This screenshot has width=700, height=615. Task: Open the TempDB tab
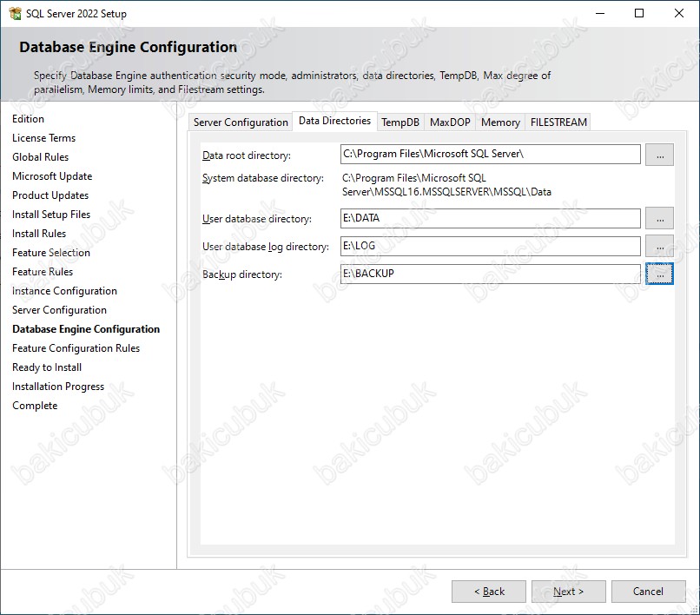pyautogui.click(x=400, y=122)
